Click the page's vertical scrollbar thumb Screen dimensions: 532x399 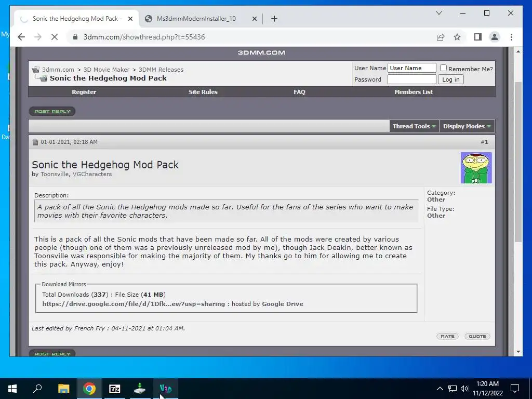(518, 162)
